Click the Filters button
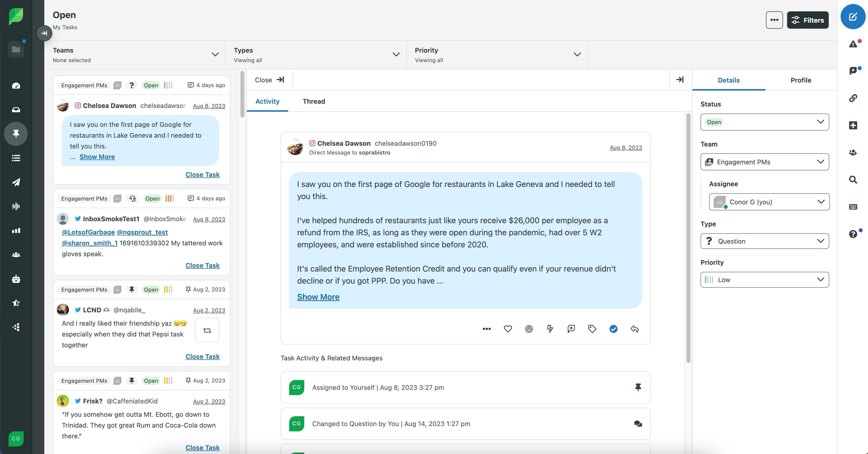The height and width of the screenshot is (454, 868). 807,20
